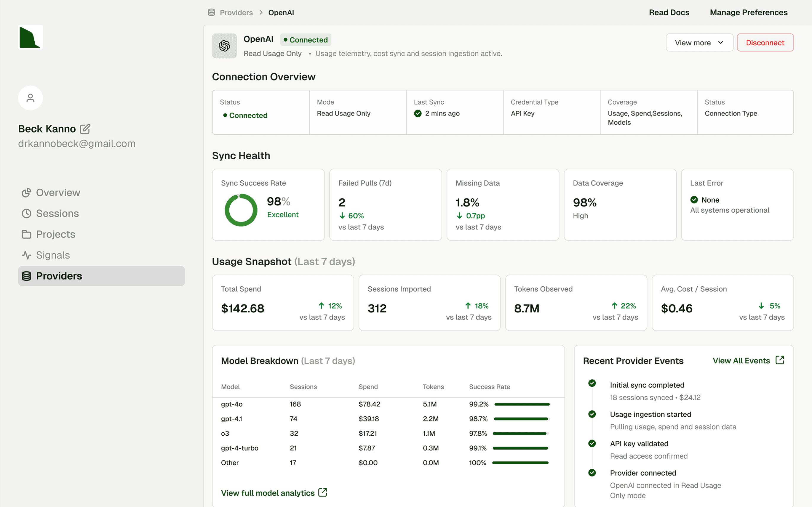Click the Sync Success Rate donut chart

241,210
